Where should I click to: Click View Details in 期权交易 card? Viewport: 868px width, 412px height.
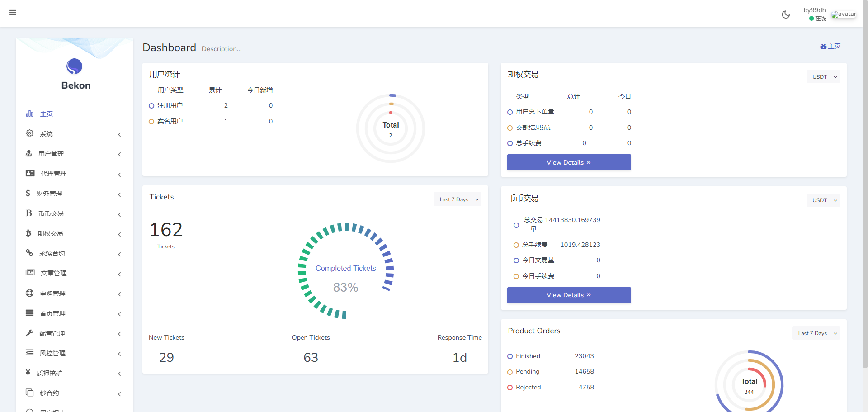(x=569, y=162)
